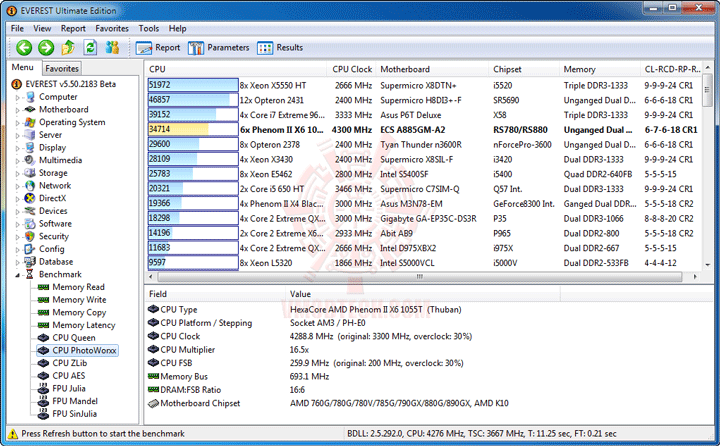Sort by the Chipset column header

(524, 69)
